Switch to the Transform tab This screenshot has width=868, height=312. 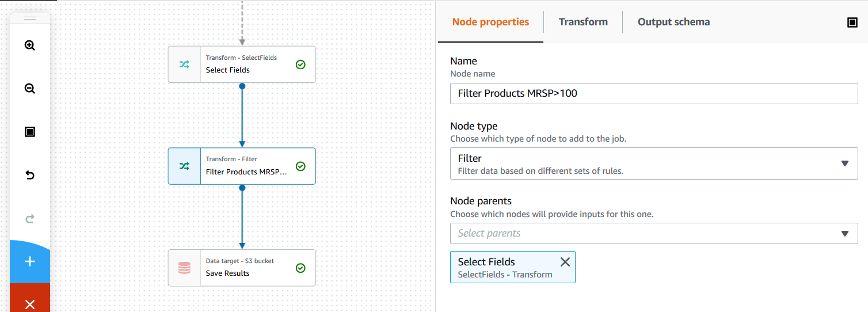(x=583, y=22)
